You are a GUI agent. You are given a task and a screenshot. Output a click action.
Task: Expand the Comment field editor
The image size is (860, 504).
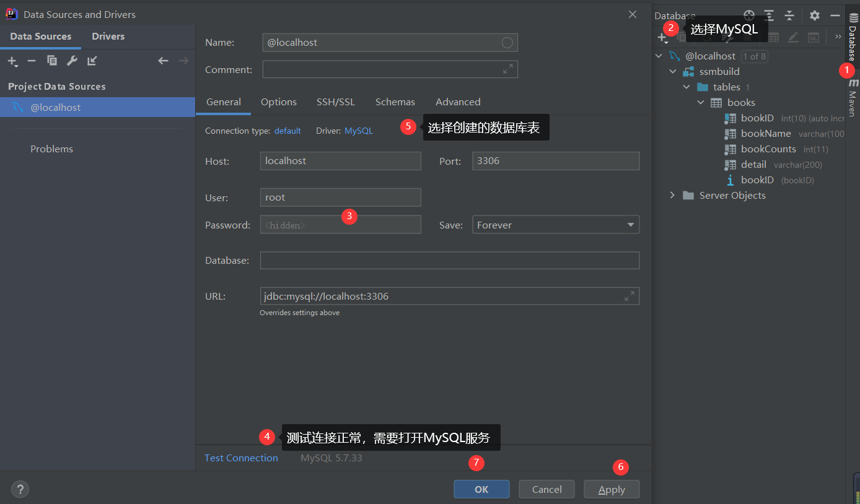pyautogui.click(x=508, y=69)
